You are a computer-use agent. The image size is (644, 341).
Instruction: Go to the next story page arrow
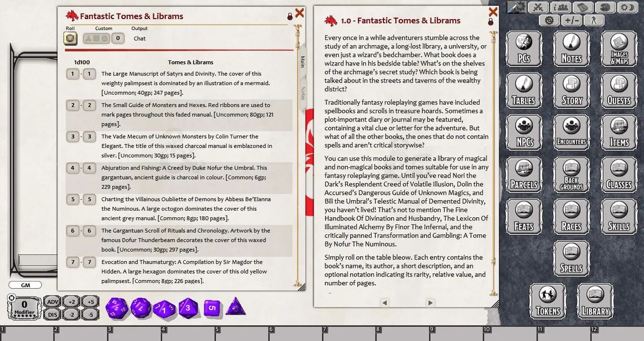[x=430, y=302]
